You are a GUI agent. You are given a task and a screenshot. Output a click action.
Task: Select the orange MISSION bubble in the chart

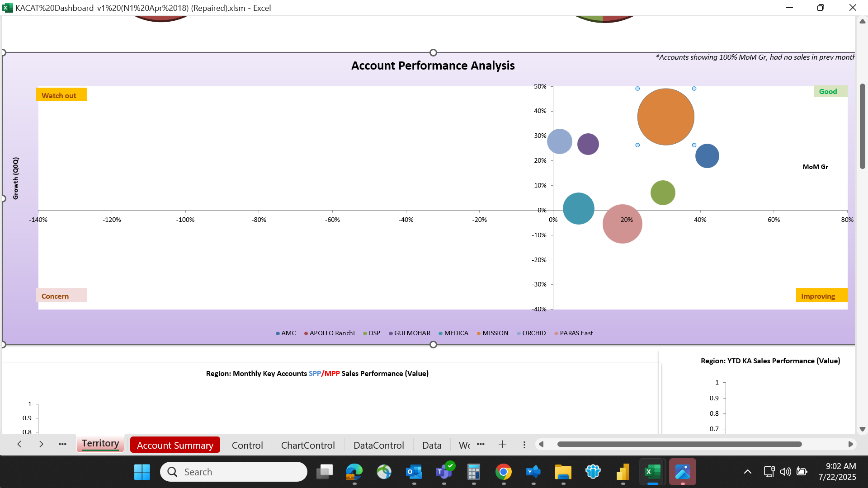point(665,117)
